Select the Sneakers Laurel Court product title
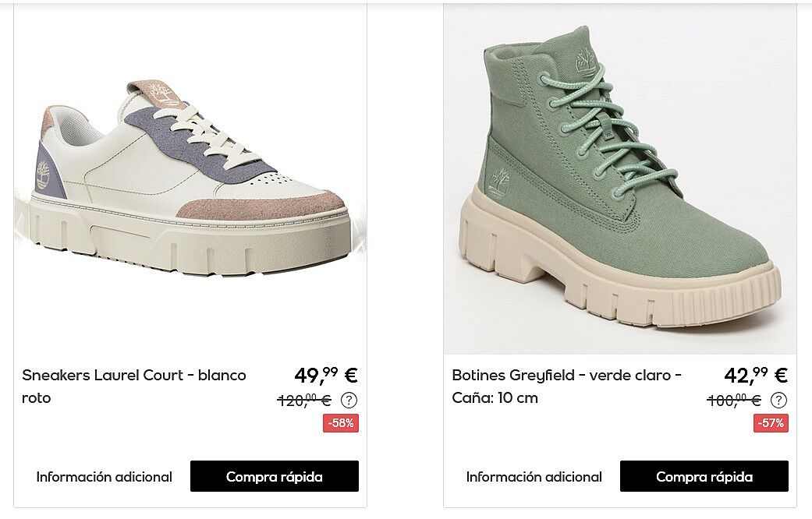Image resolution: width=812 pixels, height=519 pixels. coord(134,386)
